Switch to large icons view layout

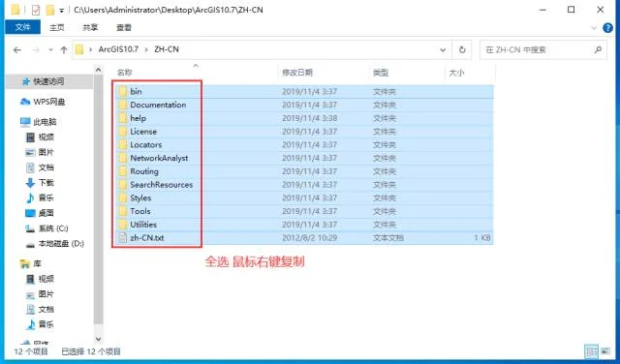tap(604, 351)
